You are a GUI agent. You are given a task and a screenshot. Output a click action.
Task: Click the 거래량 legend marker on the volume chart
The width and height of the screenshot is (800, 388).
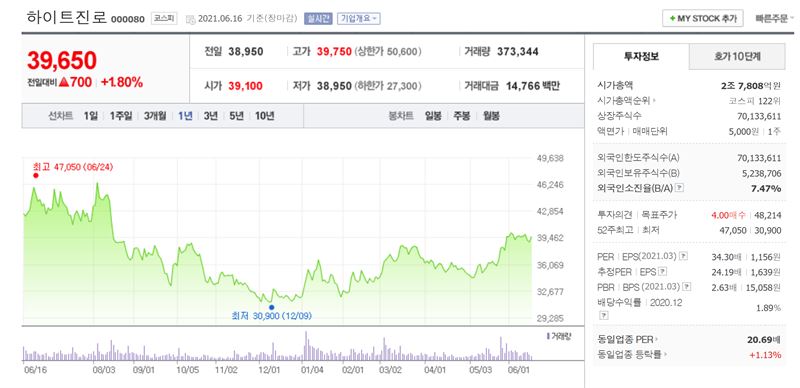[x=548, y=336]
